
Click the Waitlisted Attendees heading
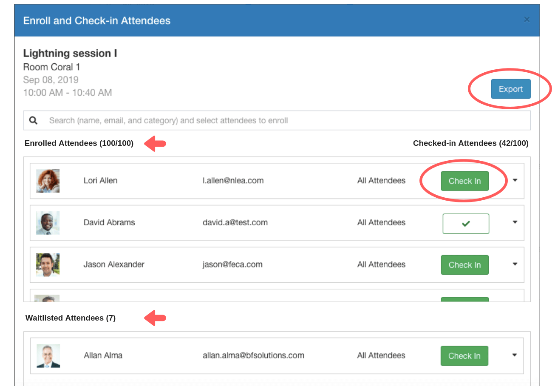coord(71,318)
